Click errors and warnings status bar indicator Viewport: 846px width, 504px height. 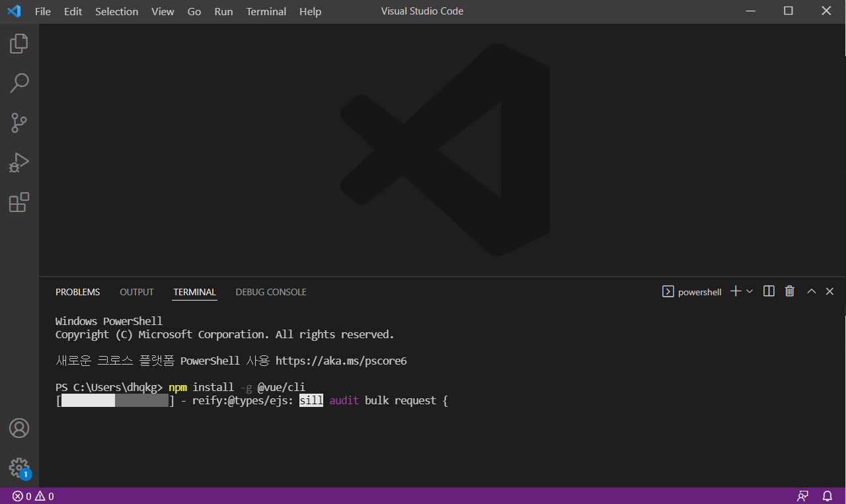33,496
